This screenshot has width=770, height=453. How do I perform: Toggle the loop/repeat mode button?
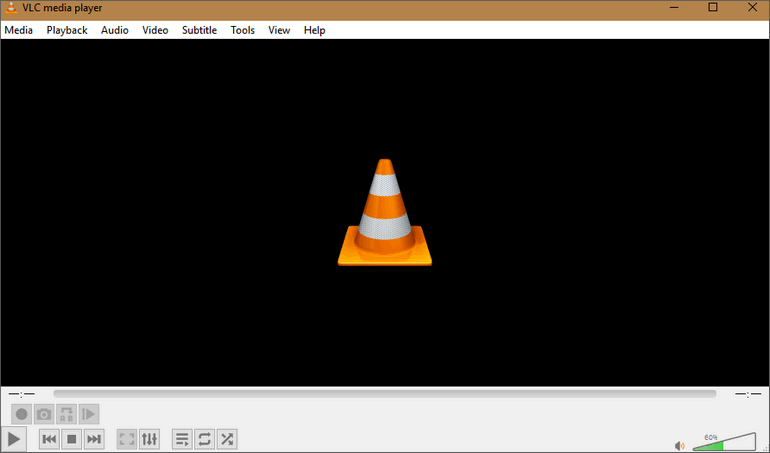205,439
